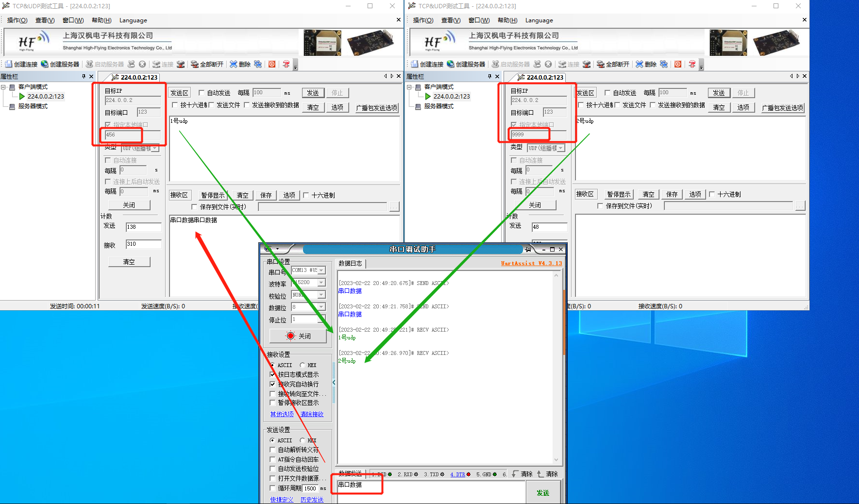This screenshot has width=859, height=504.
Task: Click the green 发送 button in 串口调试助手
Action: [543, 492]
